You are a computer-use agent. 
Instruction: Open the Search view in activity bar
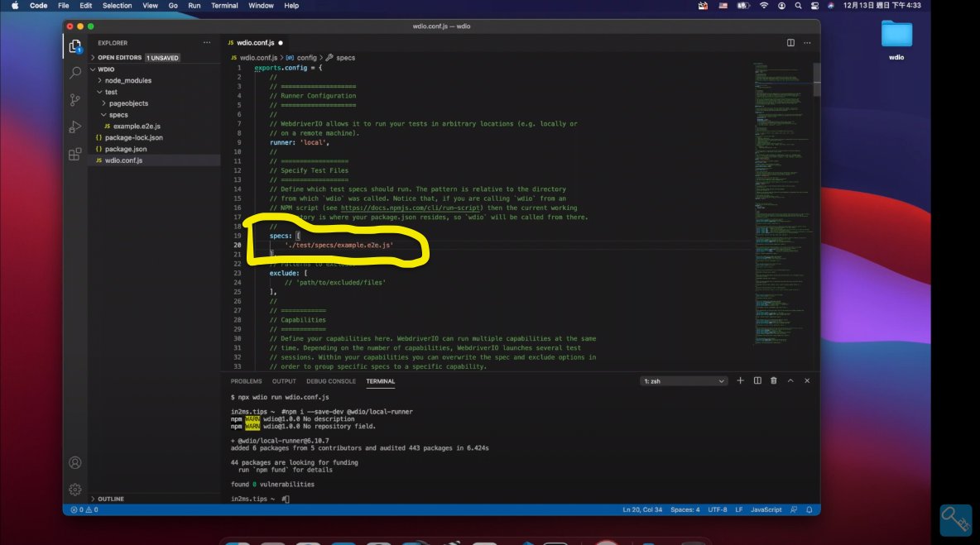tap(75, 73)
